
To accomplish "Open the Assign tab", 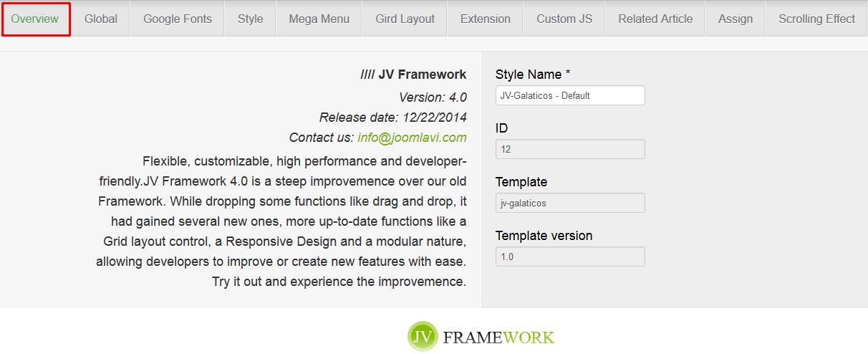I will 736,19.
